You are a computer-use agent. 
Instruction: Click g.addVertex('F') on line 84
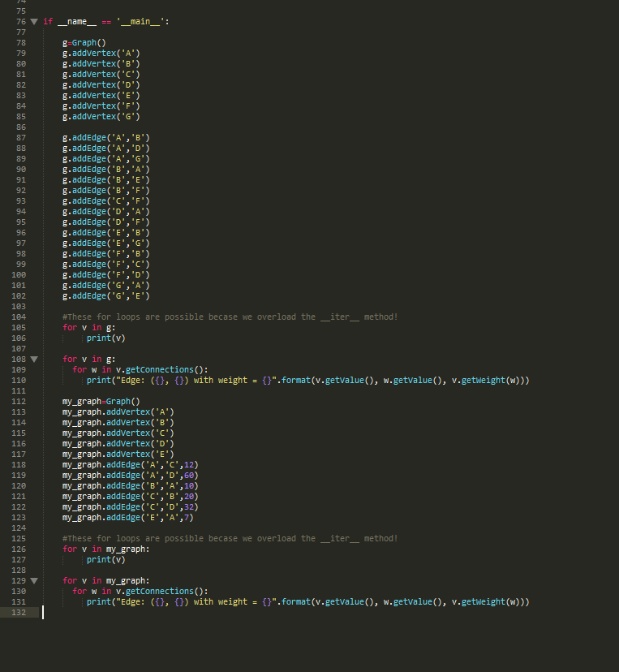point(101,106)
